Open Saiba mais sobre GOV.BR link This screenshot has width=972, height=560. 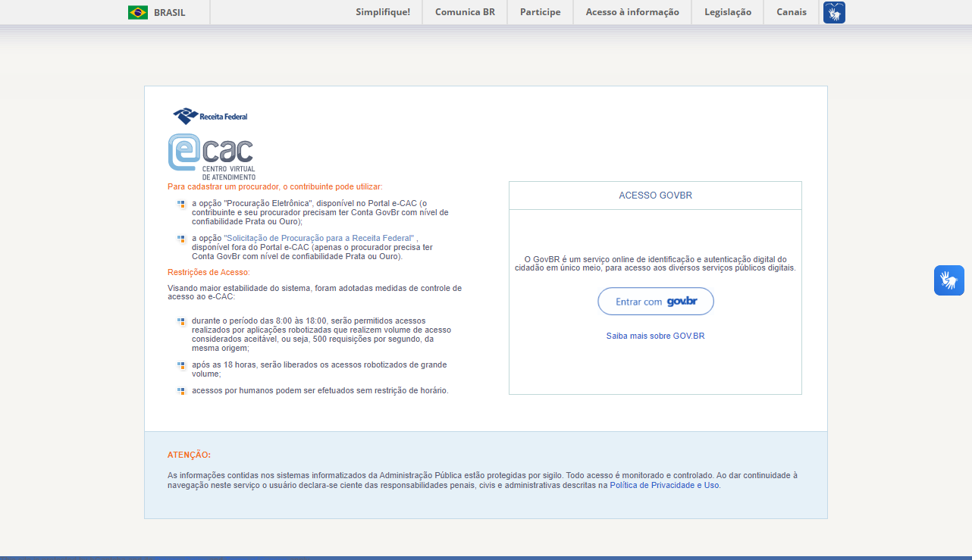pos(655,336)
